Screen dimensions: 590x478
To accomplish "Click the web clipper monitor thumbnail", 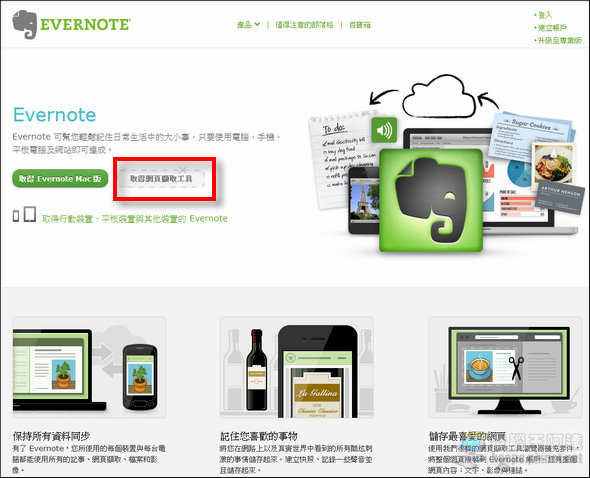I will click(505, 367).
